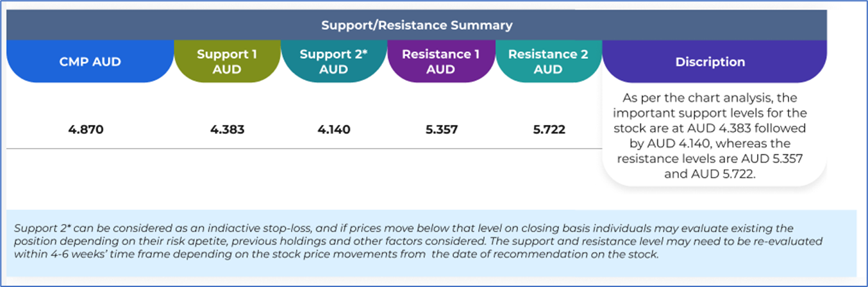Click the Support 1 AUD header
The width and height of the screenshot is (868, 287).
tap(227, 61)
